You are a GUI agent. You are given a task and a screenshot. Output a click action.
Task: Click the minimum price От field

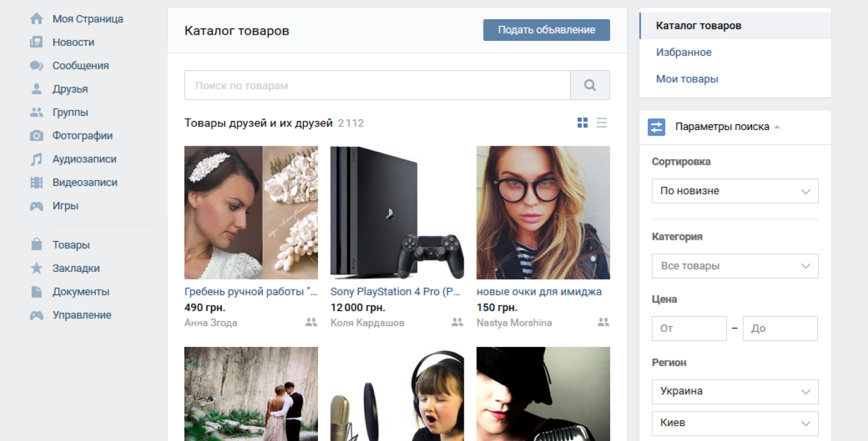(689, 329)
